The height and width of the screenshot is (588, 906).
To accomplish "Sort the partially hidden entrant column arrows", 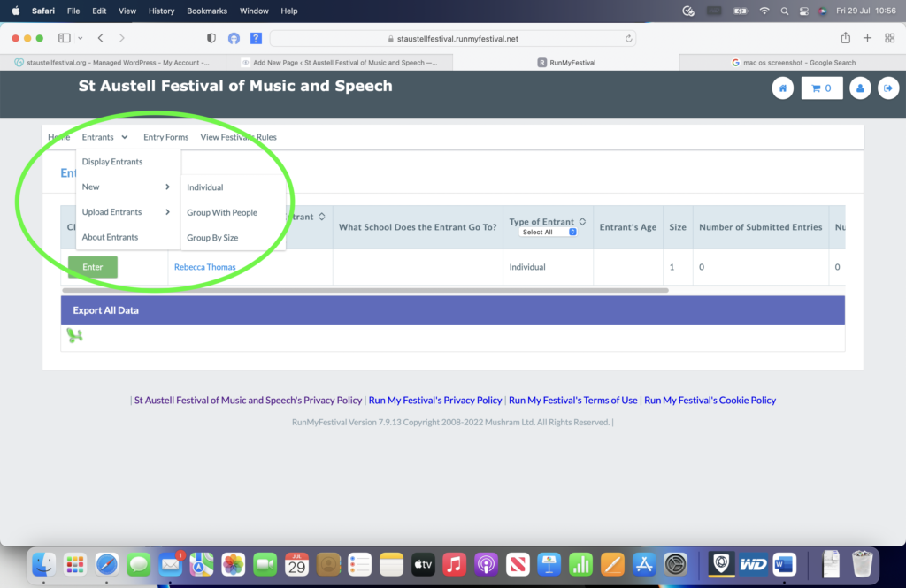I will point(322,217).
